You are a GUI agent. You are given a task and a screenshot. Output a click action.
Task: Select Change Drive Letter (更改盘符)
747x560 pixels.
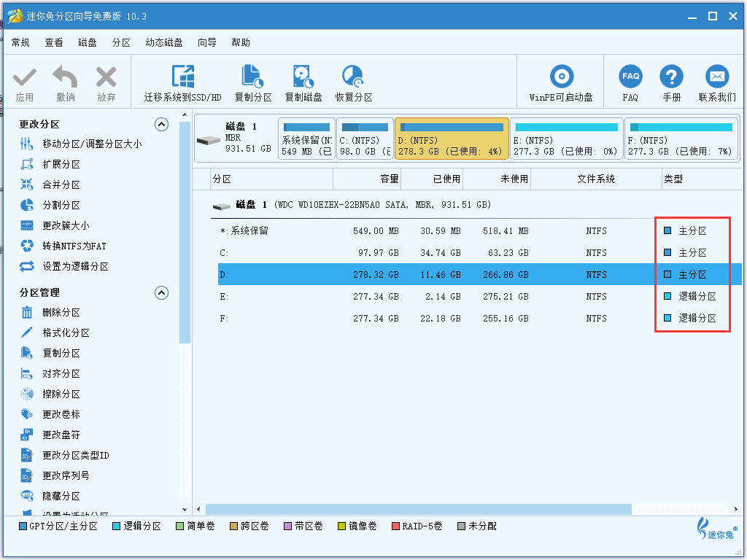50,435
